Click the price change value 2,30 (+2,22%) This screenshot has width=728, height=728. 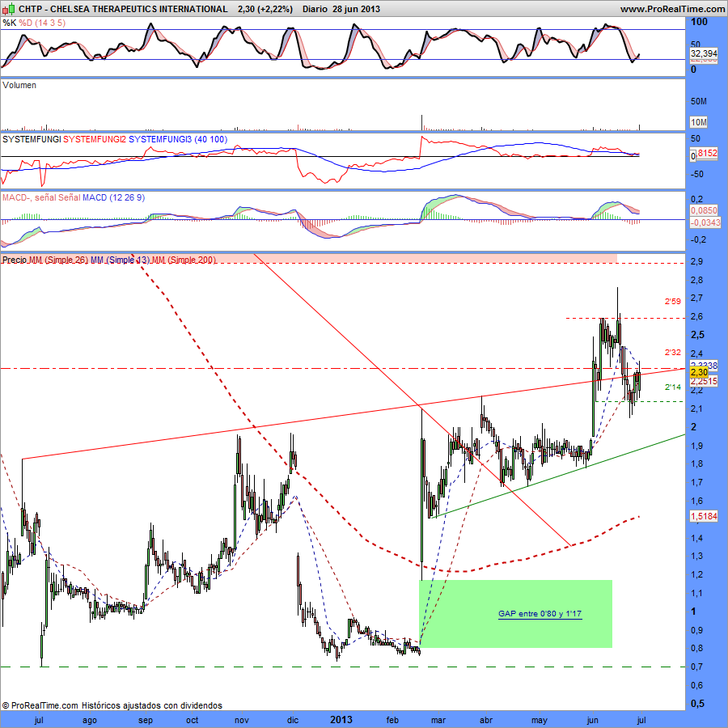click(x=265, y=9)
